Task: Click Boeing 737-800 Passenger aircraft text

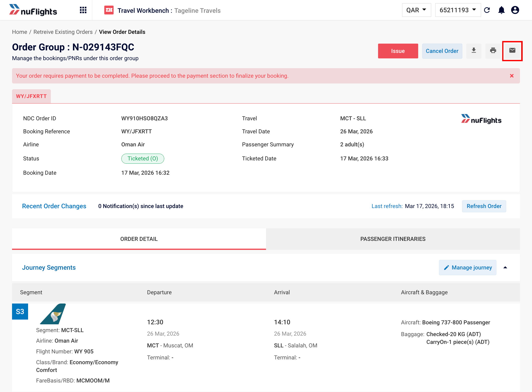Action: pos(456,322)
